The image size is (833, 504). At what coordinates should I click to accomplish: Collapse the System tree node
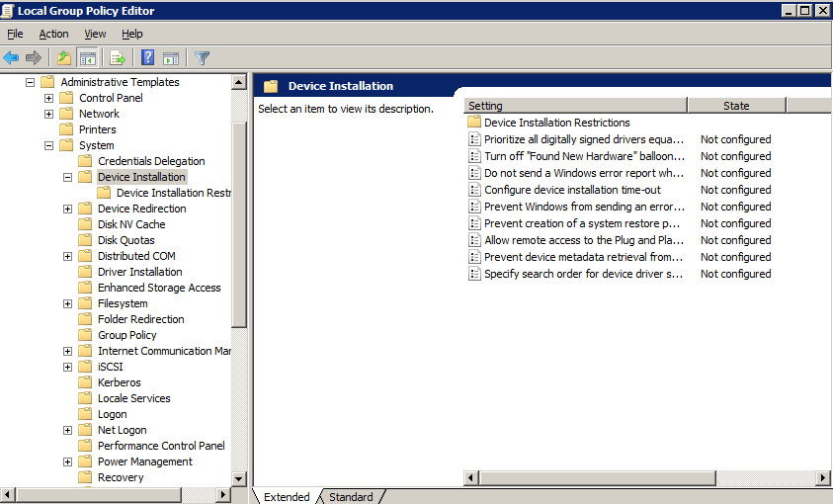(48, 145)
